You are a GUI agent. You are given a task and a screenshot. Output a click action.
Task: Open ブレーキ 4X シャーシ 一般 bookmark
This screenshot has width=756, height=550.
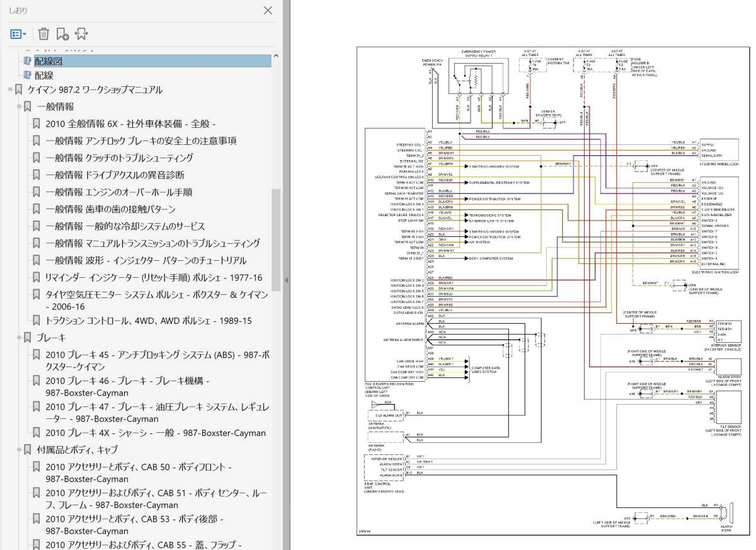coord(156,433)
